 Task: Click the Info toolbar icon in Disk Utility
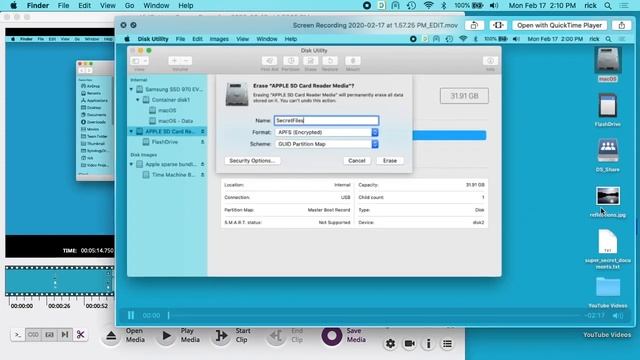pyautogui.click(x=490, y=61)
